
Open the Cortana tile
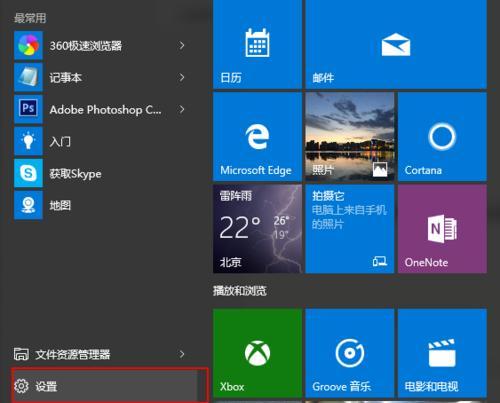click(x=442, y=137)
